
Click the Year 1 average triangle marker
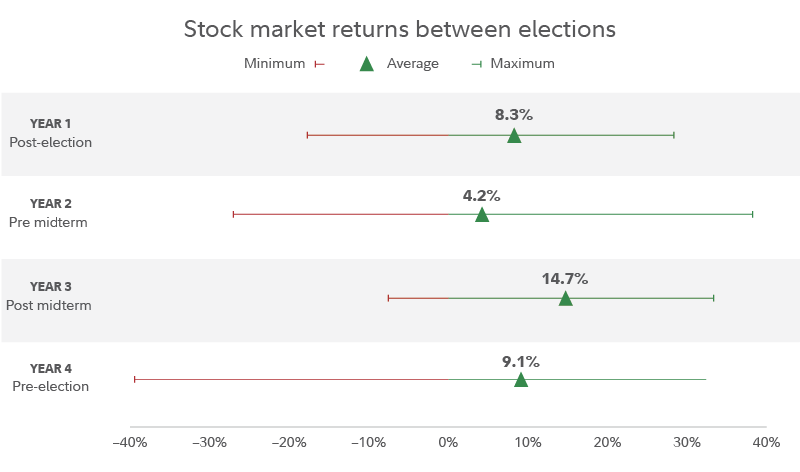(x=514, y=135)
